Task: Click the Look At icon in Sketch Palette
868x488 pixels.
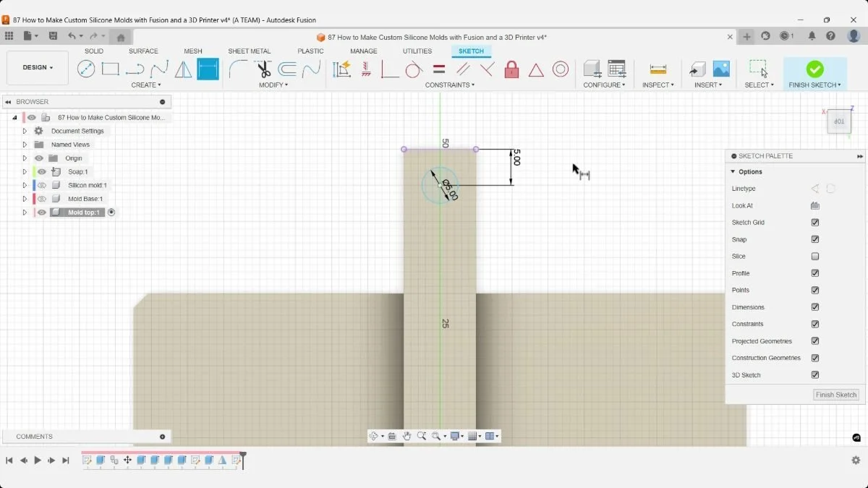Action: tap(815, 206)
